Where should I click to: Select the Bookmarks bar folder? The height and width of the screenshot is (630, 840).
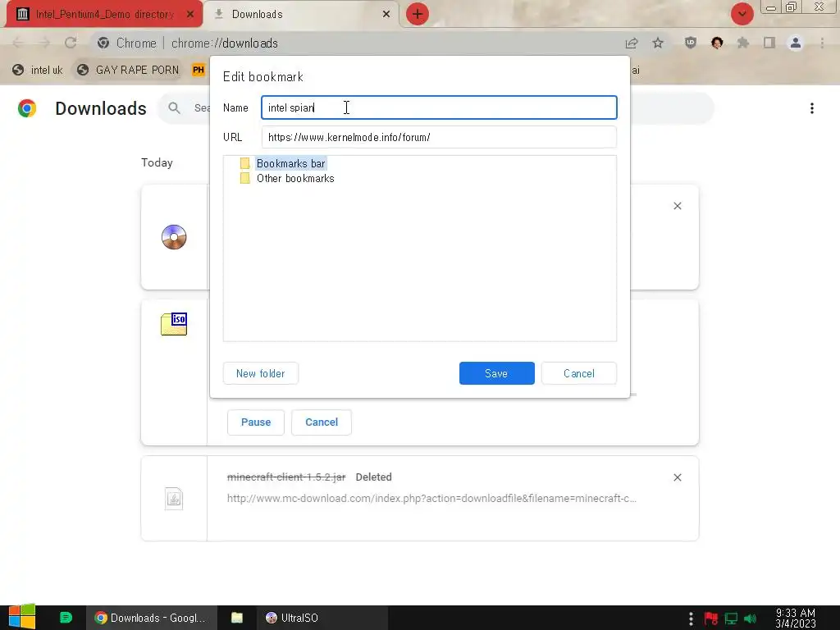coord(291,163)
